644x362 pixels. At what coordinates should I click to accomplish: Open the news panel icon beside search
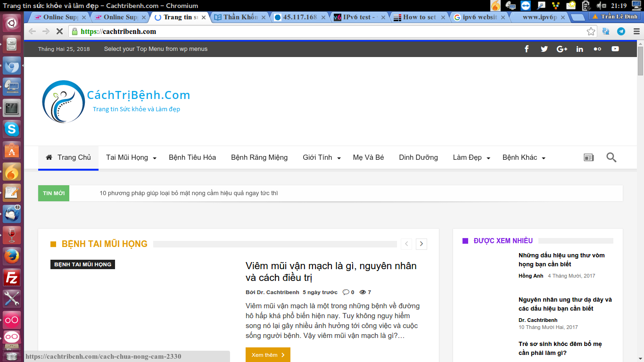tap(589, 157)
